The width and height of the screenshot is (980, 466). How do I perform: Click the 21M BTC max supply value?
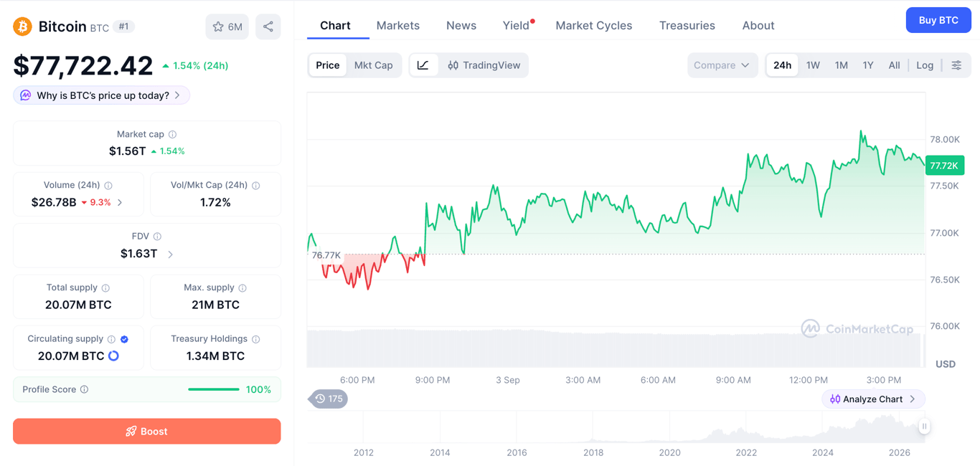tap(215, 305)
